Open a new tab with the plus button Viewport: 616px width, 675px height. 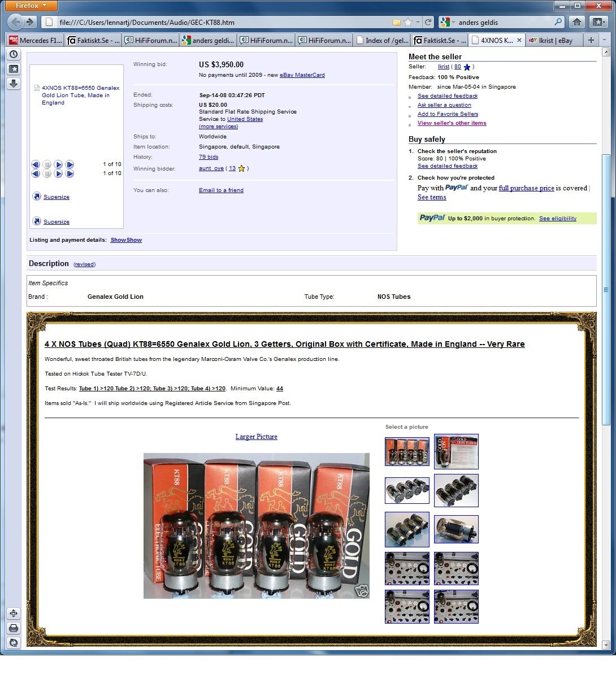pos(591,40)
